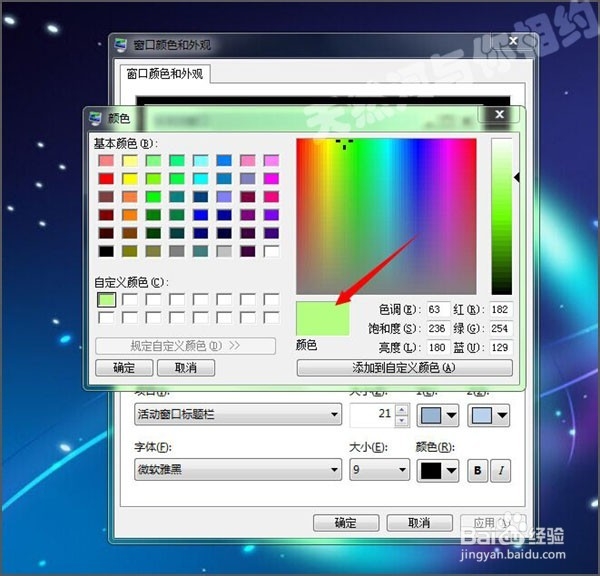The image size is (600, 576).
Task: Select the first light green custom color
Action: click(106, 300)
